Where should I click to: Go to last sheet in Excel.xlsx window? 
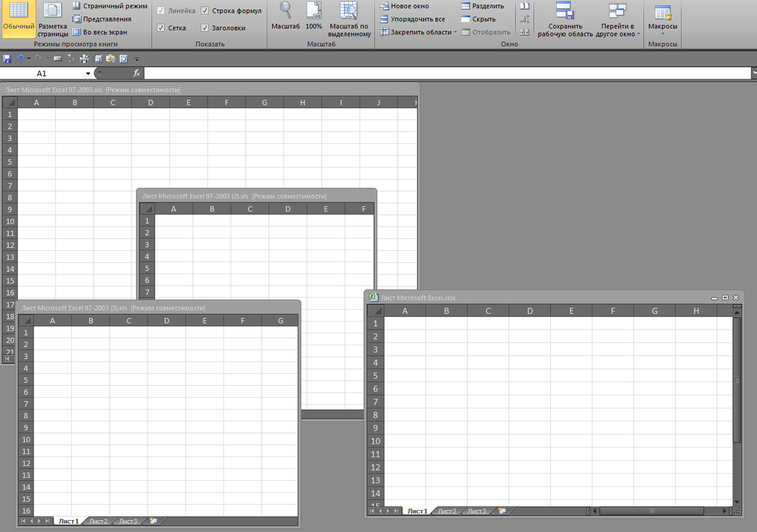pos(396,511)
